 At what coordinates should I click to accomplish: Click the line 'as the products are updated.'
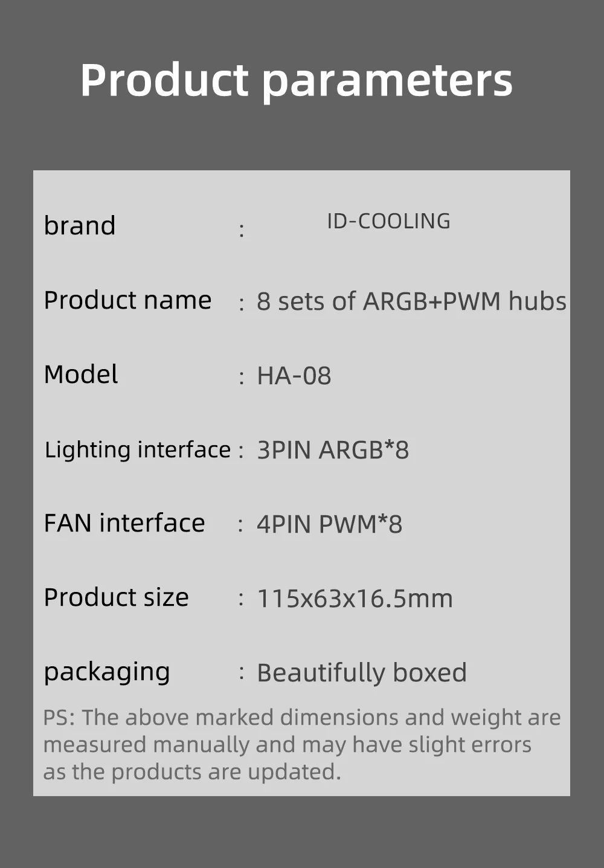click(192, 772)
